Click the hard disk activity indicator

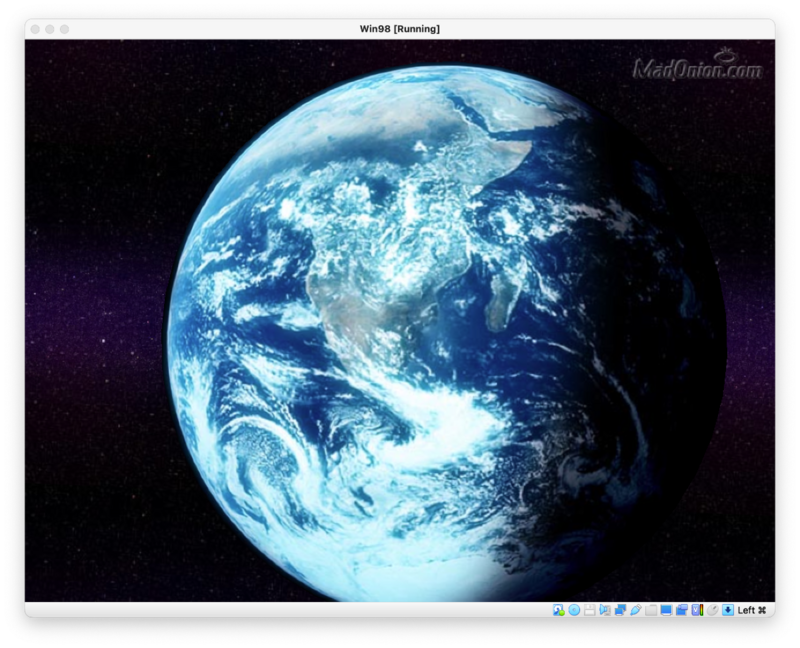click(559, 610)
